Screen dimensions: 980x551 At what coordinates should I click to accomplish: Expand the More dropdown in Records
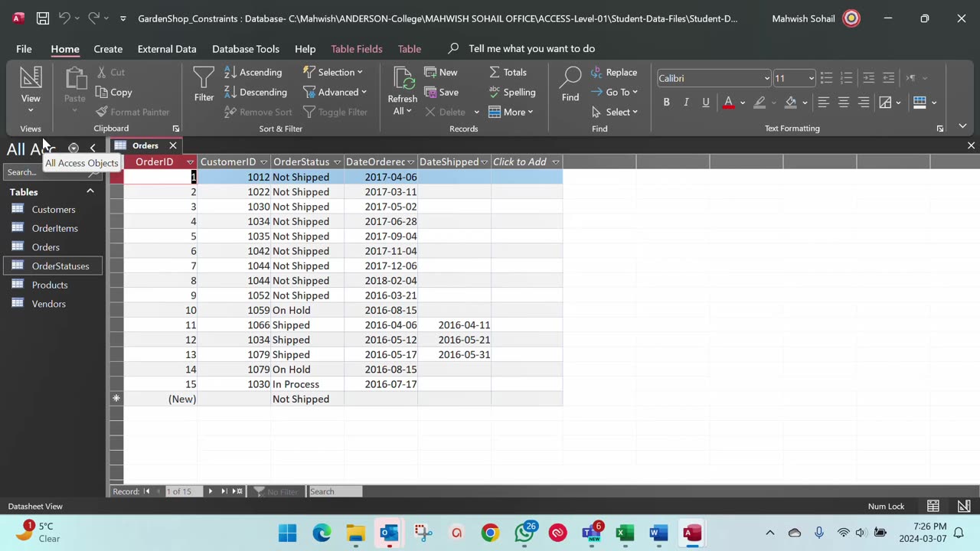click(x=511, y=112)
